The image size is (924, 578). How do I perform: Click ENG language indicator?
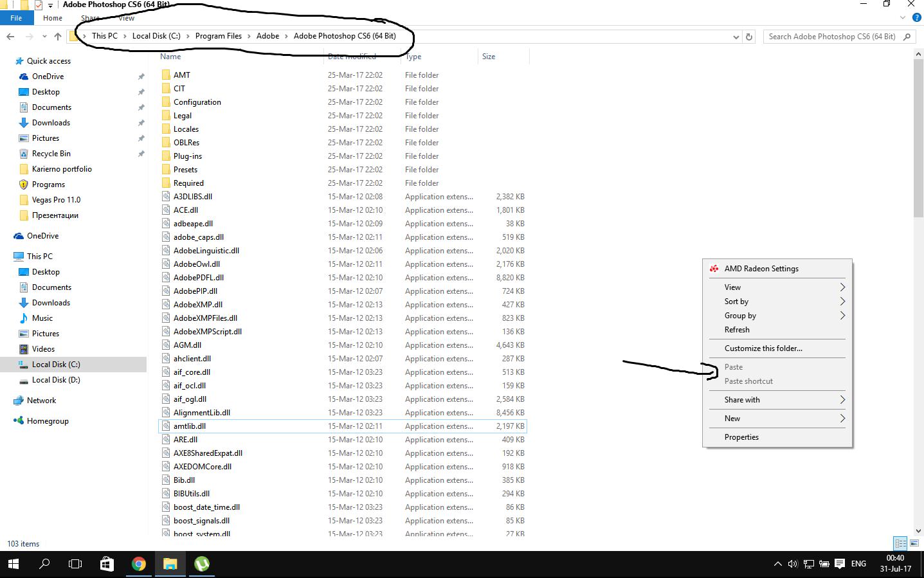[x=858, y=564]
